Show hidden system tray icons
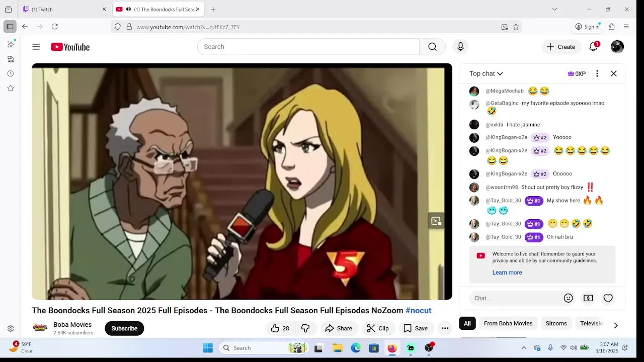This screenshot has height=362, width=644. click(524, 348)
